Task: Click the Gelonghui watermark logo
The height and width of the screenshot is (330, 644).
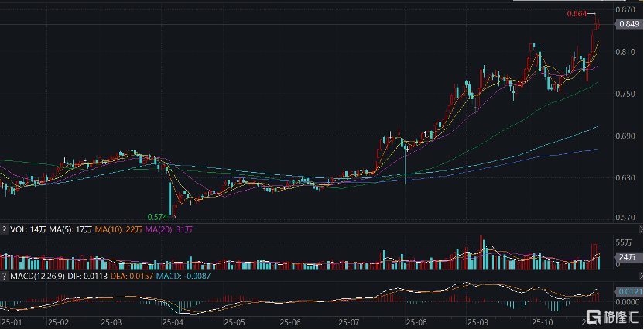Action: click(x=614, y=318)
